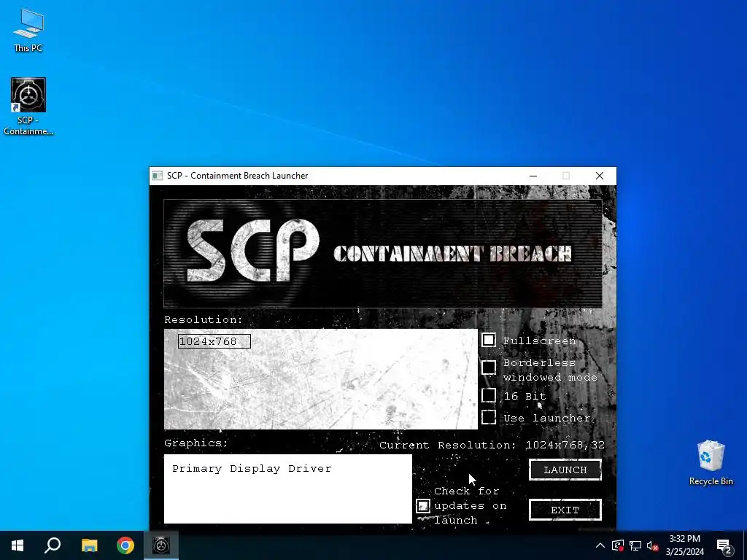Open This PC desktop icon

[x=28, y=31]
